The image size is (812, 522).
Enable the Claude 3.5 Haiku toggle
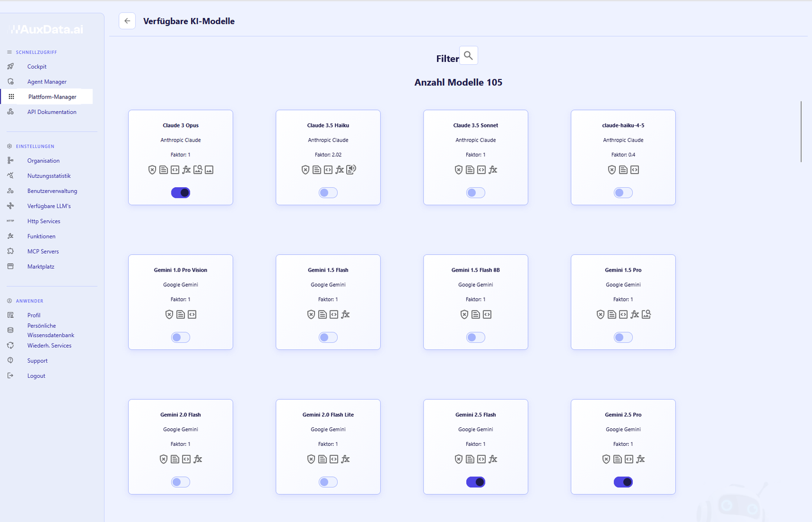[328, 193]
